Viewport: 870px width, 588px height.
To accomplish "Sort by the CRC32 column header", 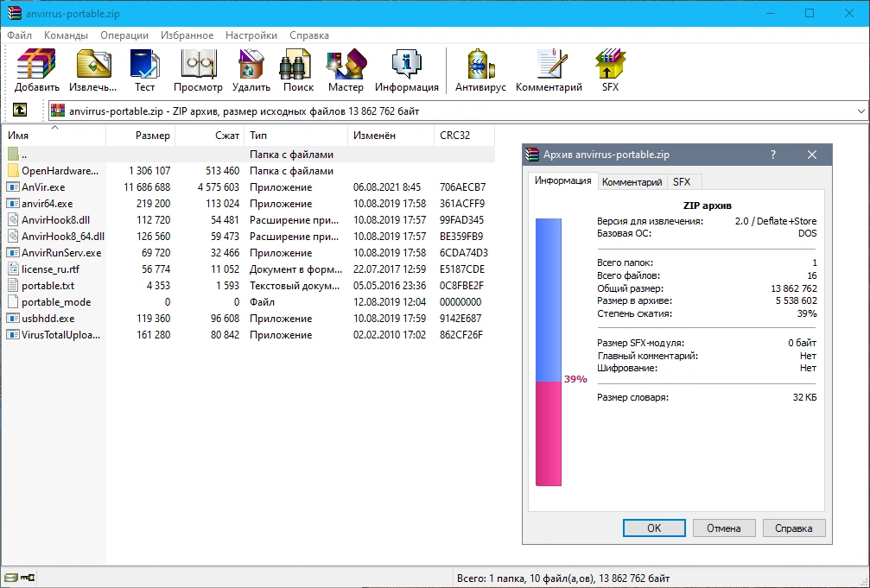I will coord(464,136).
